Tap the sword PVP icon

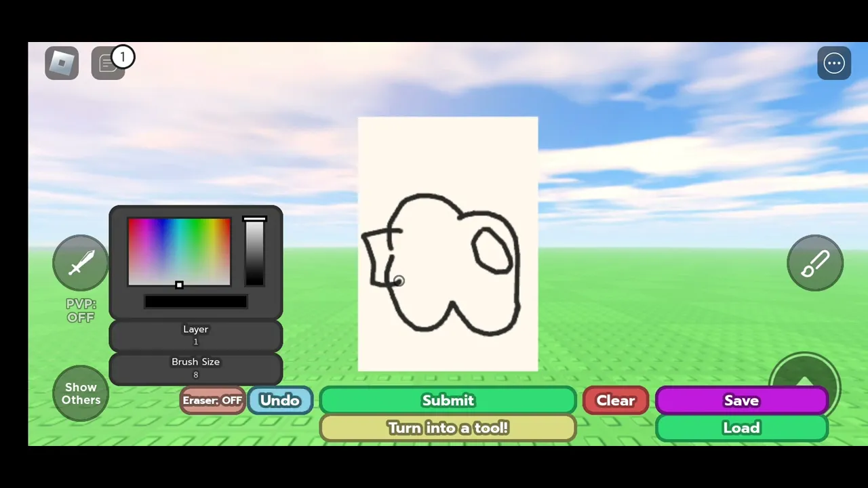(81, 263)
